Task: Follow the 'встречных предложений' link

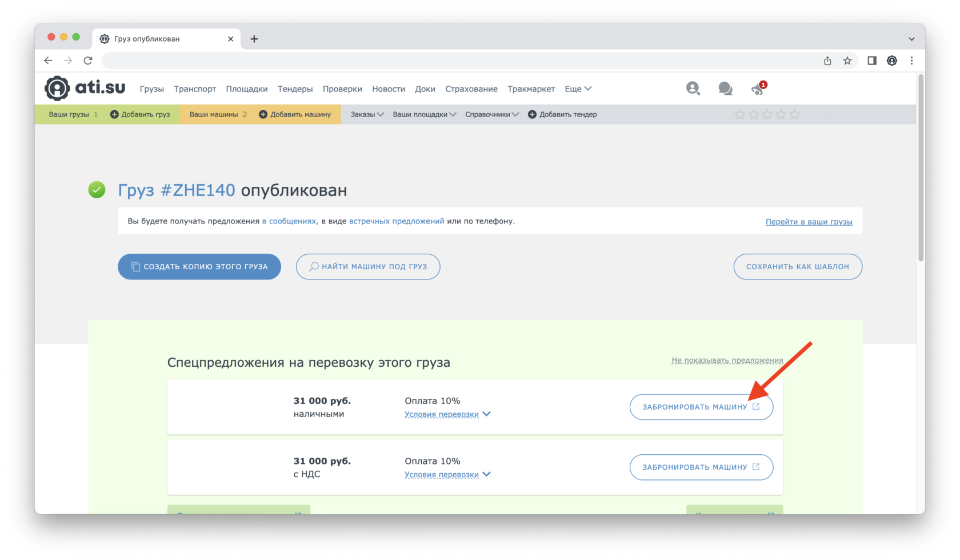Action: (x=397, y=221)
